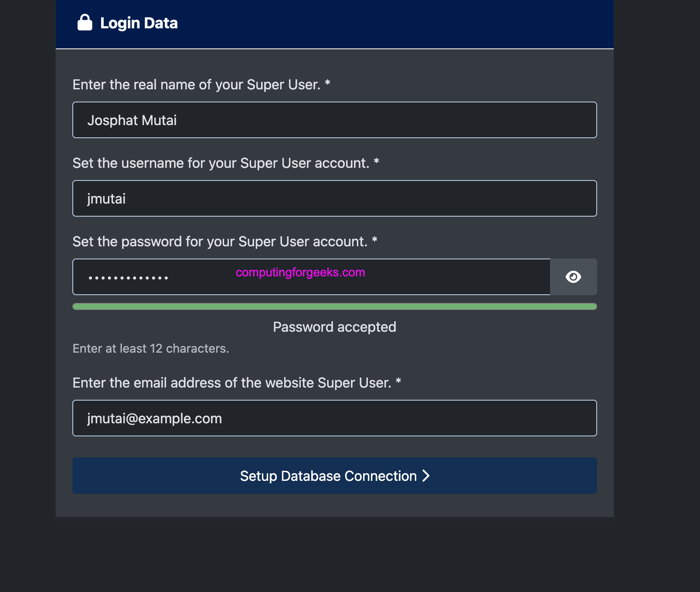700x592 pixels.
Task: Click the 'Enter the email address' label
Action: (231, 383)
